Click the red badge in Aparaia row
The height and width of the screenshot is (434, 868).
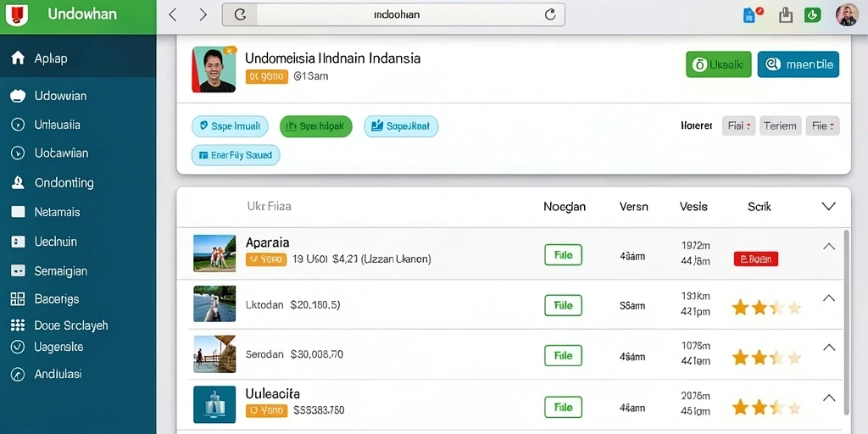[756, 259]
